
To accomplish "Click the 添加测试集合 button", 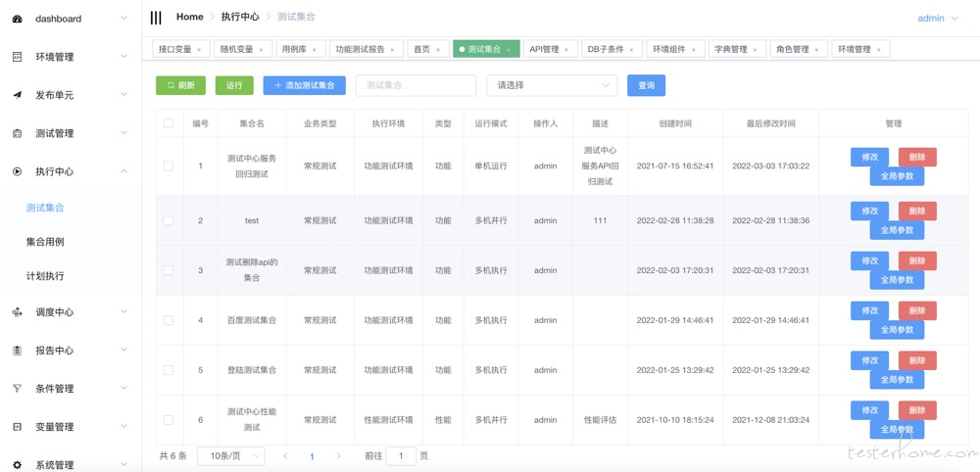I will [305, 85].
